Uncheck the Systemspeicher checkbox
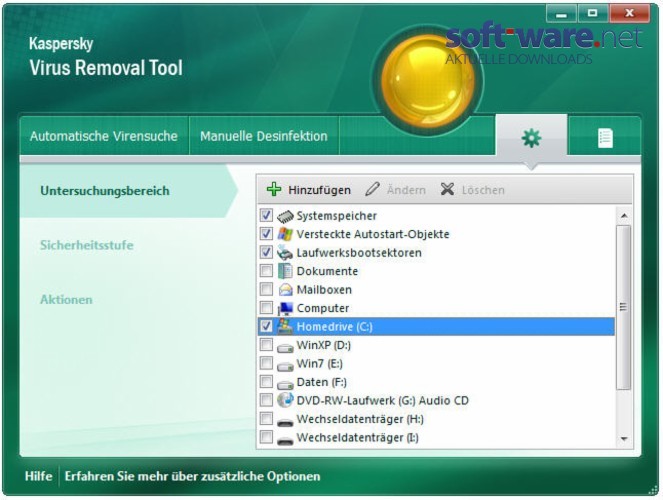 coord(266,215)
